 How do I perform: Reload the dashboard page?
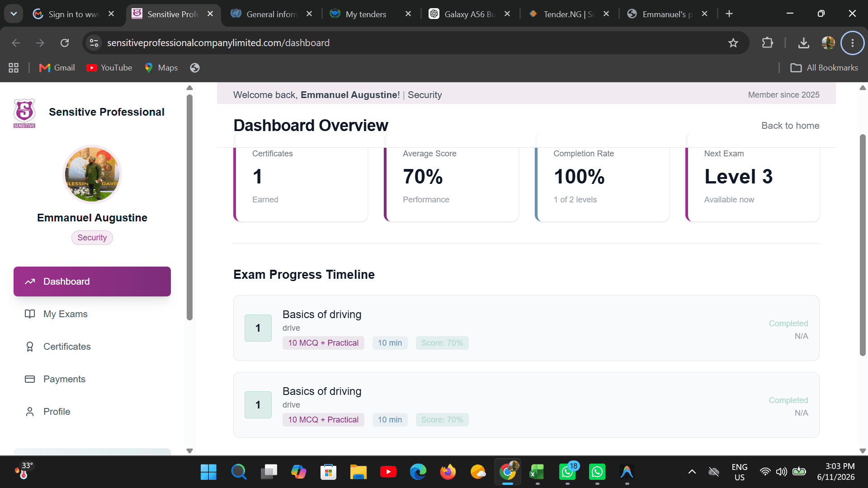pos(65,43)
